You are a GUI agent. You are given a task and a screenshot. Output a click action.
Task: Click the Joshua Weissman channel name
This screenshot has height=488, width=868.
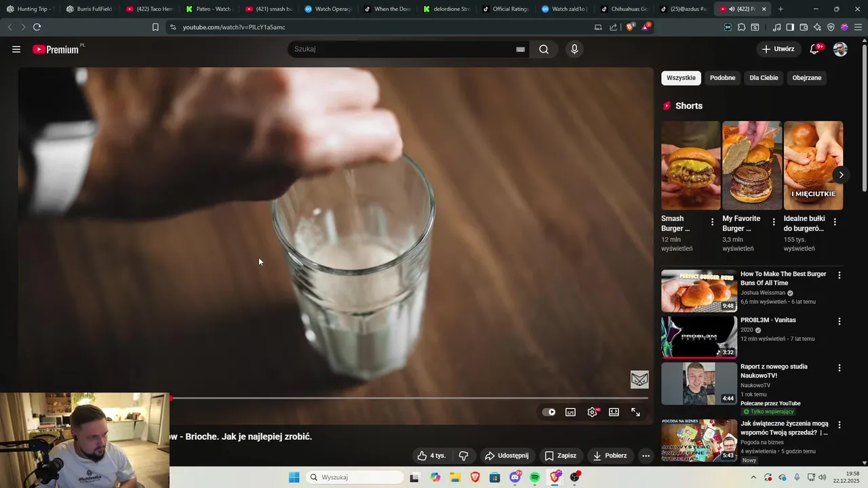tap(763, 293)
